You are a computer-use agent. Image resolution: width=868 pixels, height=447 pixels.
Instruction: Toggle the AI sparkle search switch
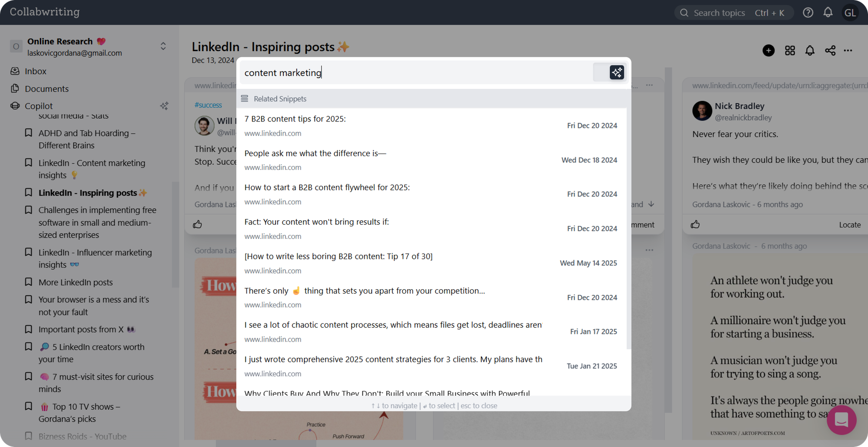[609, 72]
